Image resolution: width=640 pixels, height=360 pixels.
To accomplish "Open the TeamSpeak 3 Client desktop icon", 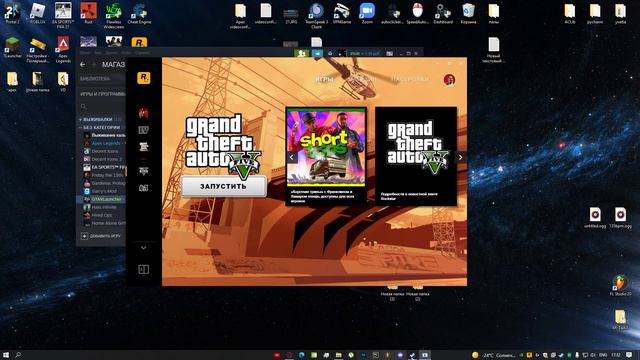I will pyautogui.click(x=316, y=16).
